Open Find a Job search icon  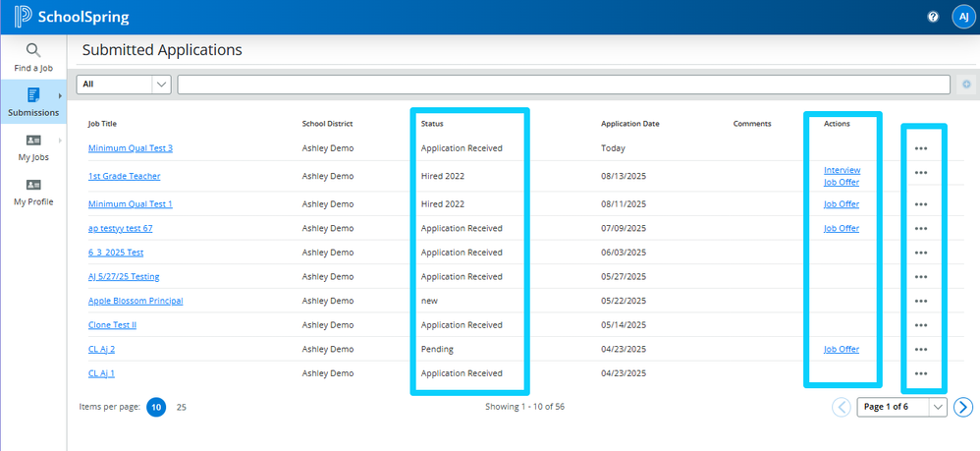click(33, 51)
